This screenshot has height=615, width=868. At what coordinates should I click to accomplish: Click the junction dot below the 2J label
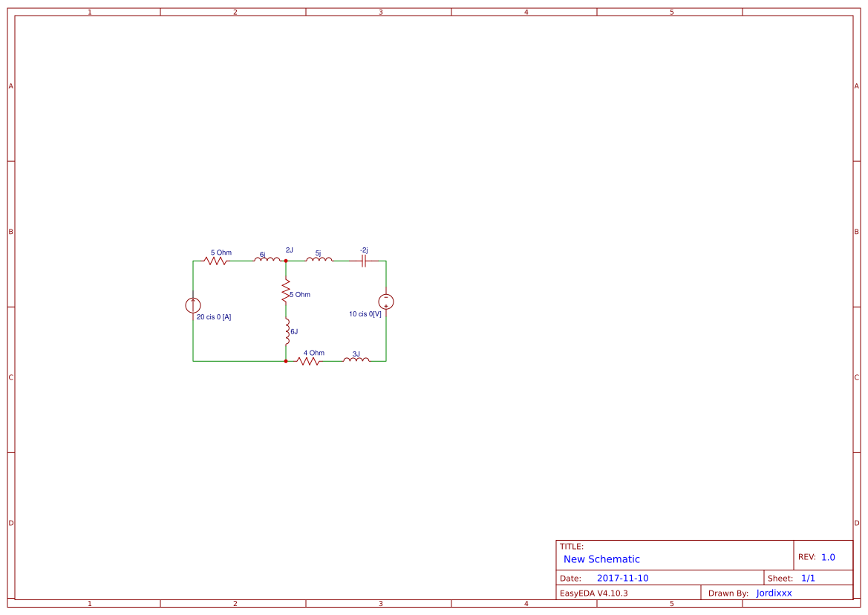point(286,261)
